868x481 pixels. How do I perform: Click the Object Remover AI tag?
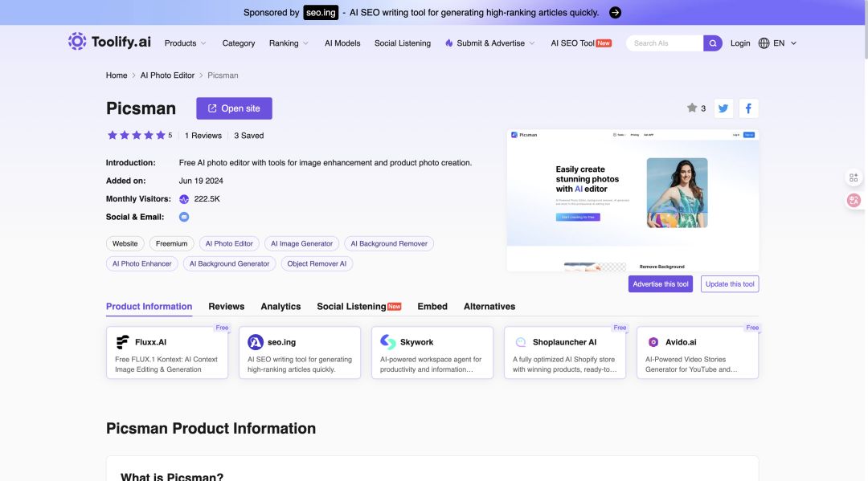pyautogui.click(x=317, y=263)
